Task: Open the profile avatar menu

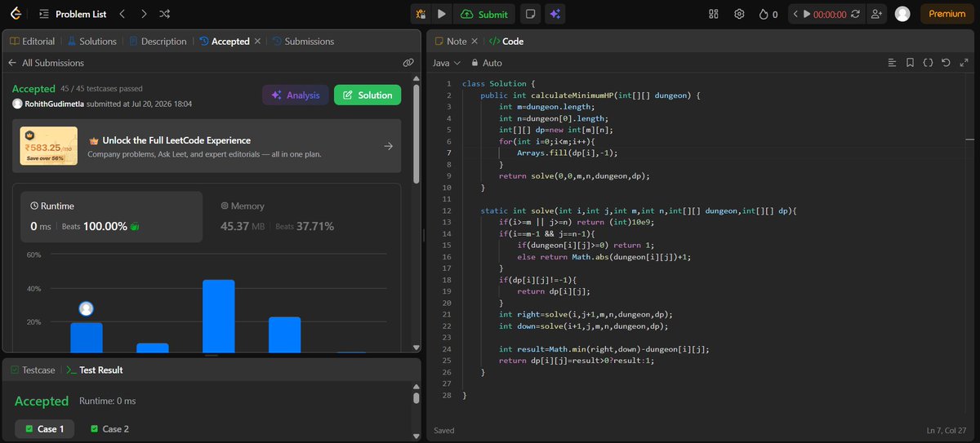Action: pyautogui.click(x=902, y=14)
